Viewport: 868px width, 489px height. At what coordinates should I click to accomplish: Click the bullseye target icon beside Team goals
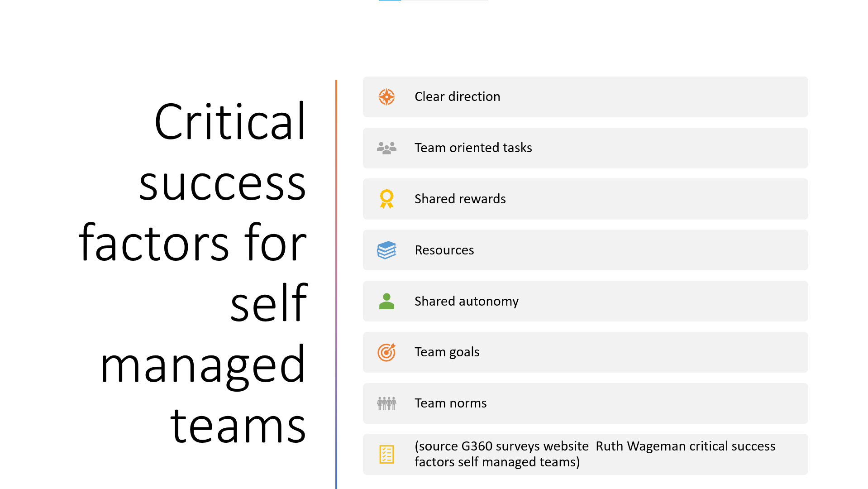[x=386, y=352]
